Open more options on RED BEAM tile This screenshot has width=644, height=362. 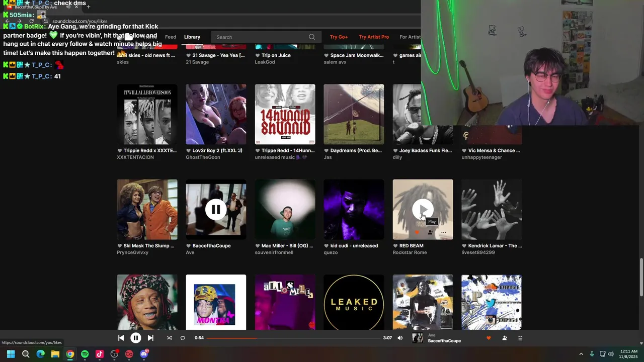click(443, 232)
